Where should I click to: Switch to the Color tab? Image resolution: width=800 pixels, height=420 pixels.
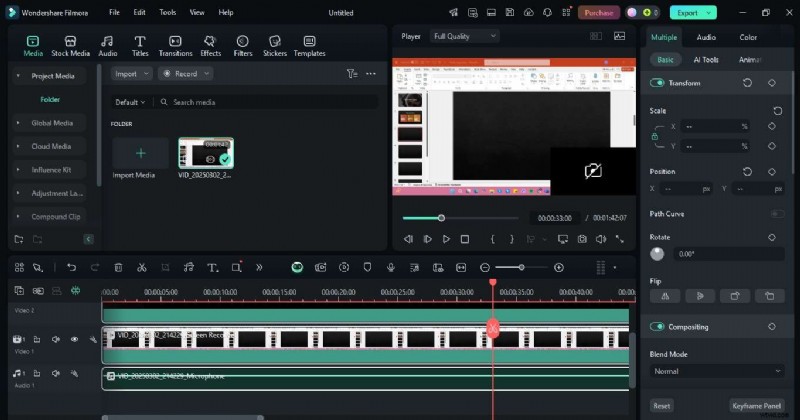coord(748,37)
